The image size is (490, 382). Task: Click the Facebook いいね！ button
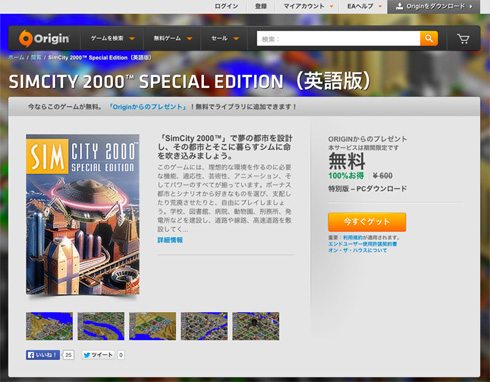43,355
